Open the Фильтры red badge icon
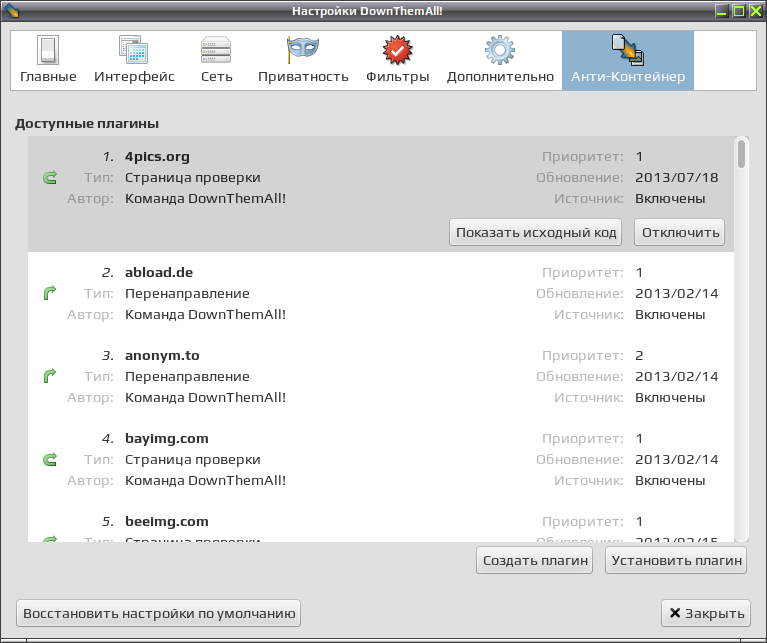Screen dimensions: 767x643 tap(397, 50)
